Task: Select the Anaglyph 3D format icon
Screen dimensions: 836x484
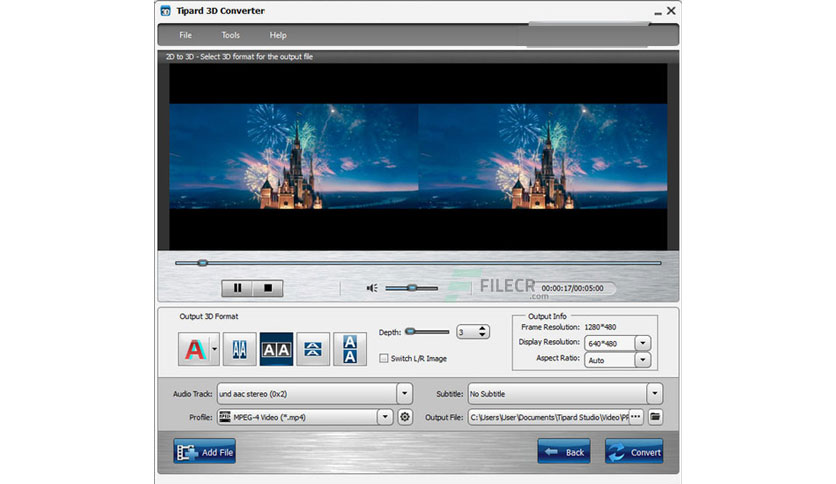Action: (x=195, y=349)
